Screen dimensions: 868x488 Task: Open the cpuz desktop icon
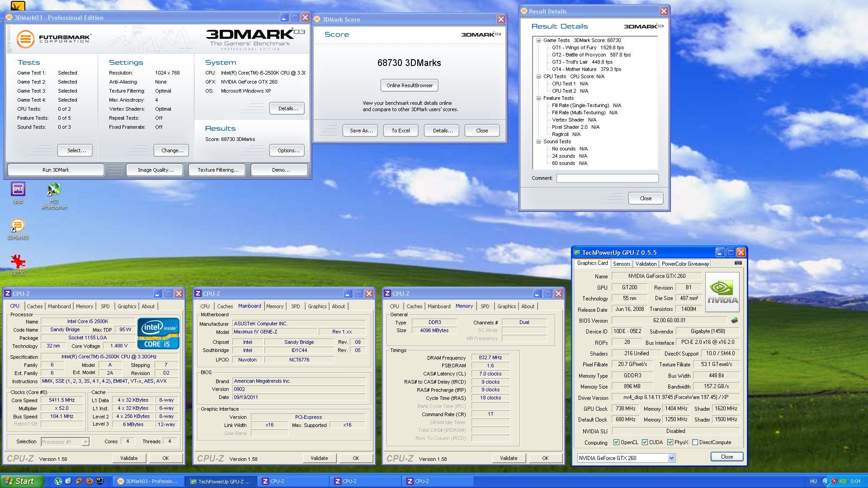click(x=18, y=189)
